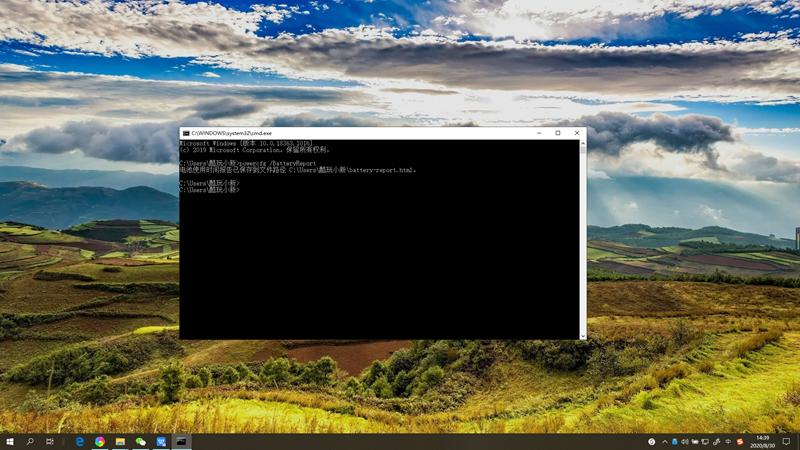This screenshot has height=450, width=800.
Task: Open Task View on the taskbar
Action: 49,442
